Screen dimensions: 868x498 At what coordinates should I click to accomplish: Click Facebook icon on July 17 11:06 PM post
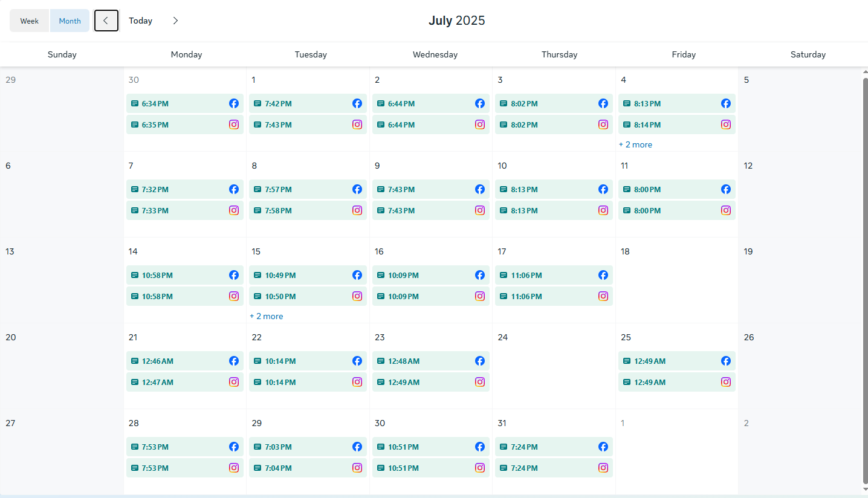coord(603,275)
